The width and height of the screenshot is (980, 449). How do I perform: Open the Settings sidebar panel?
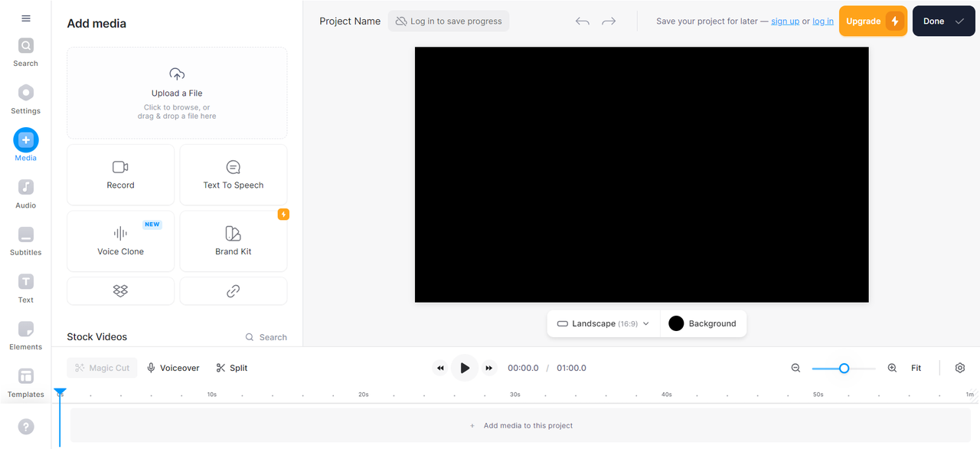point(26,100)
